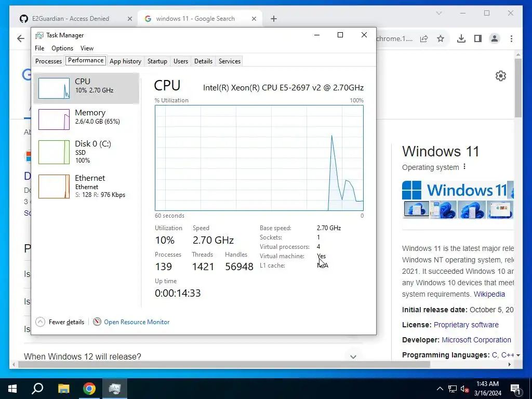Select the CPU mini graph in sidebar
The width and height of the screenshot is (532, 399).
pos(54,88)
